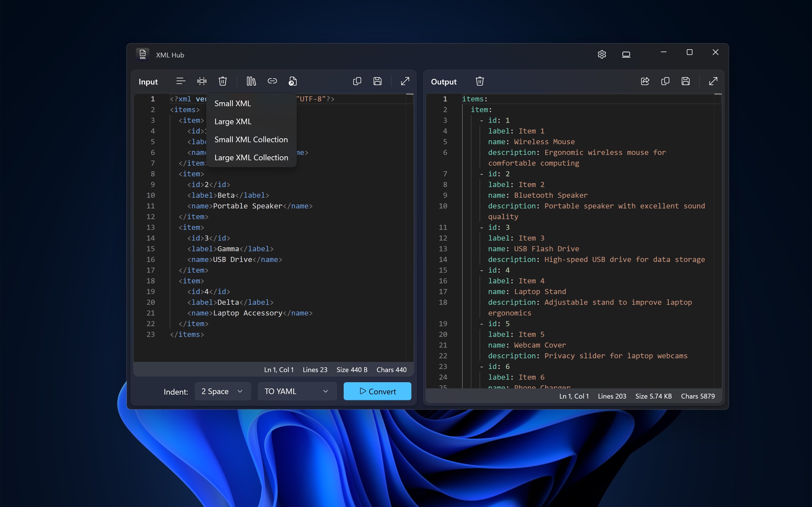Toggle the app theme with the display icon
Image resolution: width=812 pixels, height=507 pixels.
pyautogui.click(x=626, y=54)
